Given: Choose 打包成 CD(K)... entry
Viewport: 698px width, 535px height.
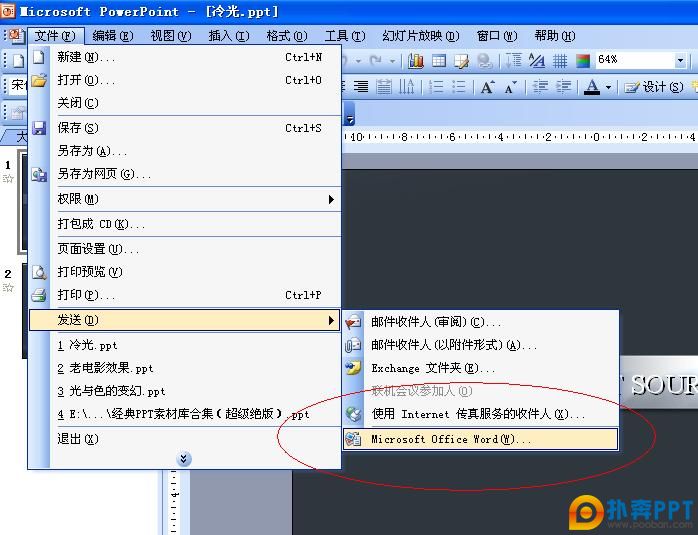Looking at the screenshot, I should [x=184, y=223].
